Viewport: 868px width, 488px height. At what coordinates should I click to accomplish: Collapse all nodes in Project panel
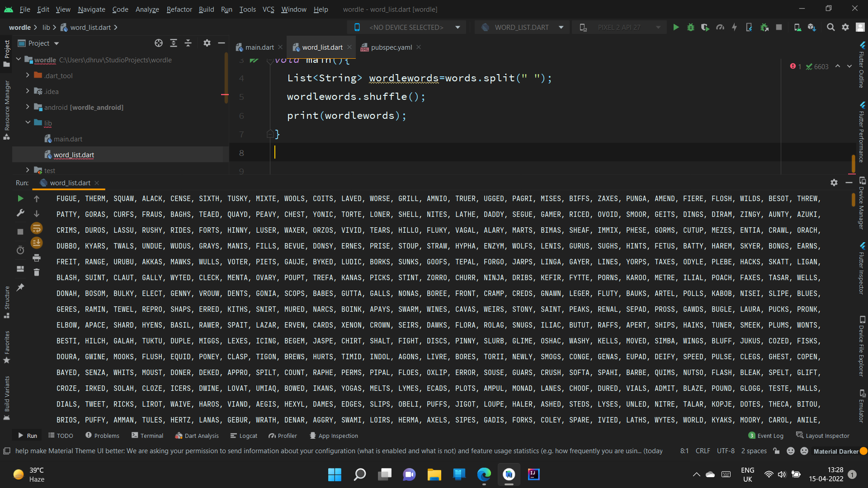click(188, 43)
